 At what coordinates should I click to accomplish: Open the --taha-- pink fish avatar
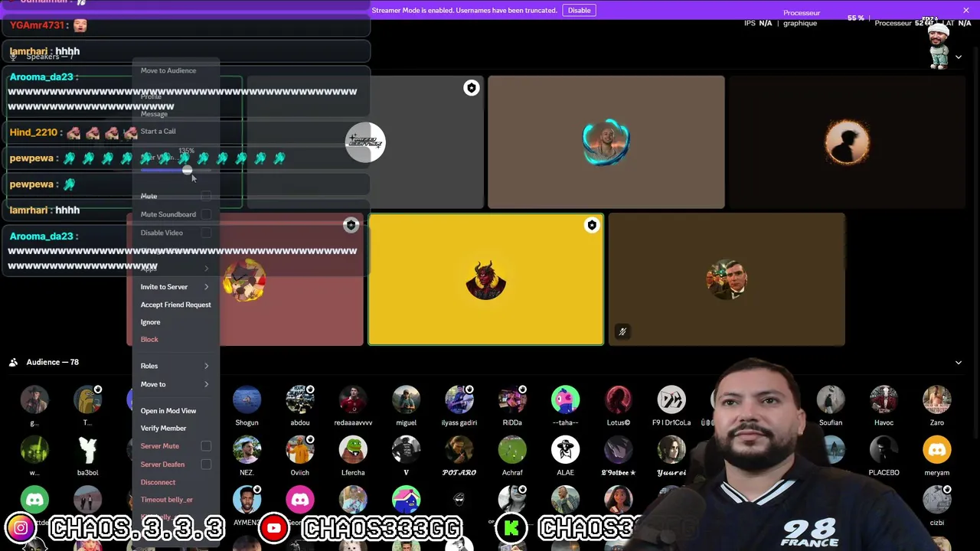(x=565, y=399)
